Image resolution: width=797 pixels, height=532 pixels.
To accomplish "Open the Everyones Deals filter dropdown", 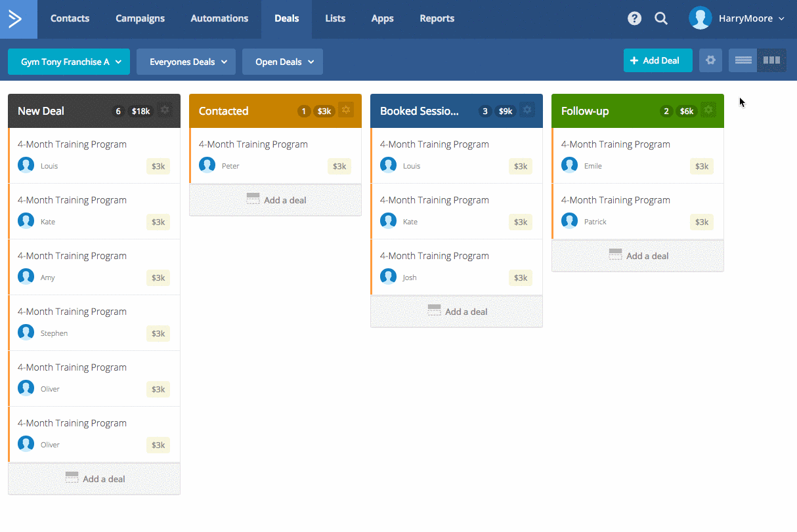I will 186,62.
